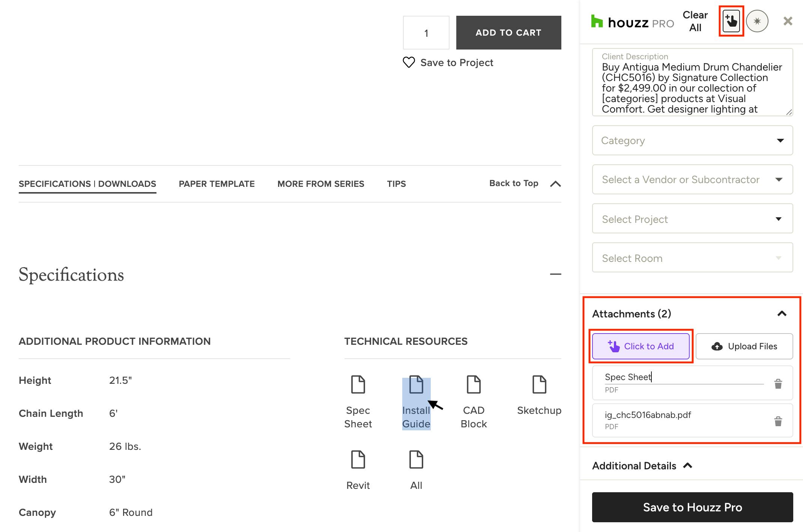Viewport: 803px width, 532px height.
Task: Open the Select Project dropdown
Action: [x=692, y=219]
